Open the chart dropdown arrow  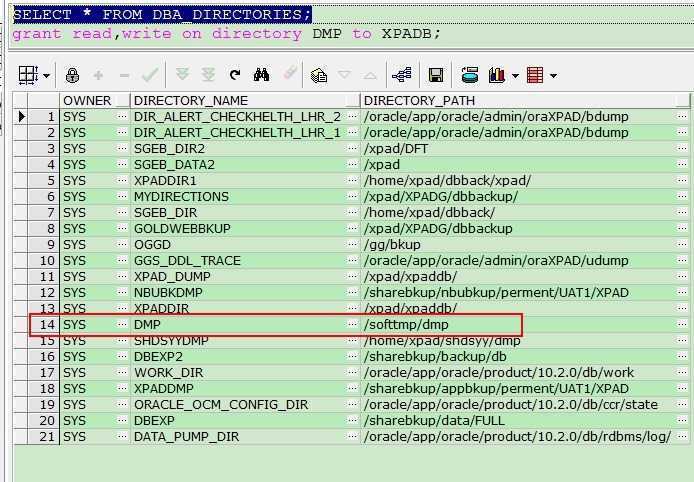pos(515,76)
